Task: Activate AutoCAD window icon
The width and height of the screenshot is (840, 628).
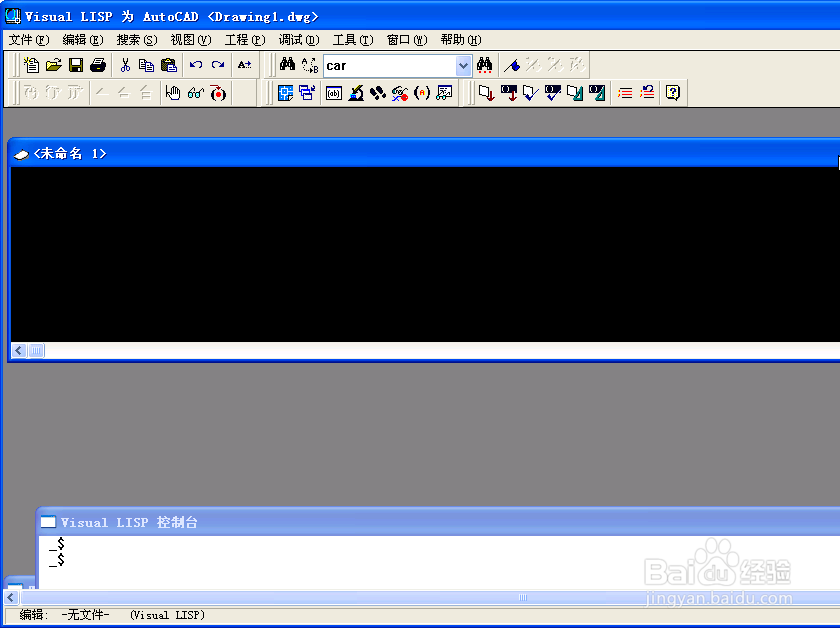Action: (286, 93)
